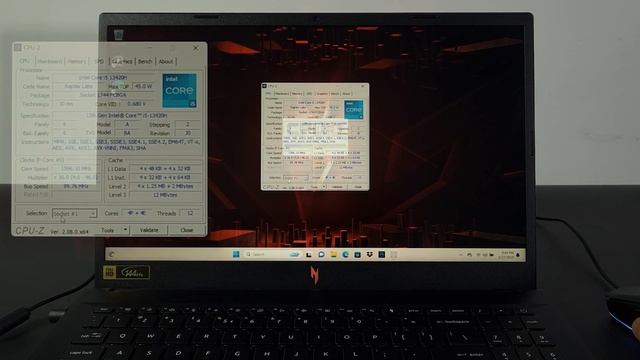Click the Intel Core i5 logo in enlarged CPU-Z
640x360 pixels.
coord(179,91)
